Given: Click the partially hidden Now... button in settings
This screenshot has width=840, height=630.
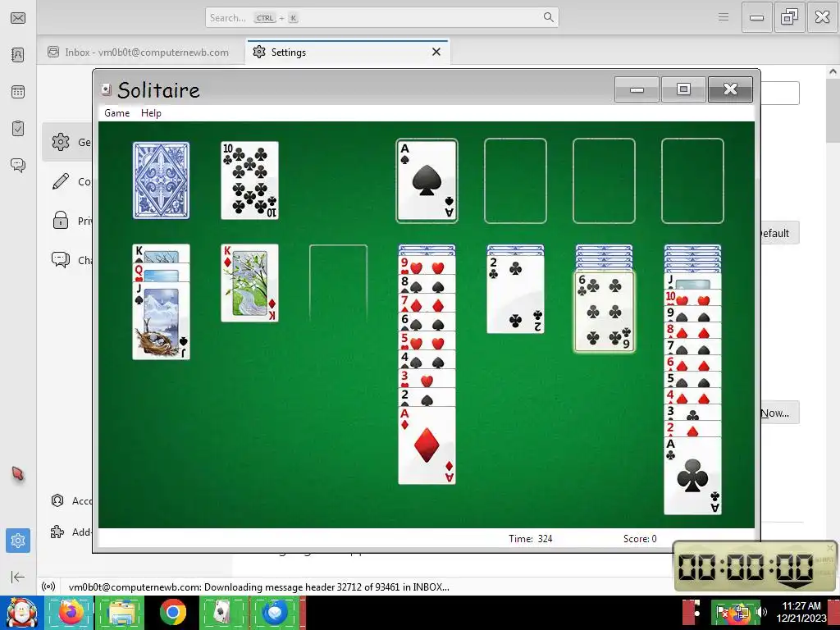Looking at the screenshot, I should pos(779,413).
